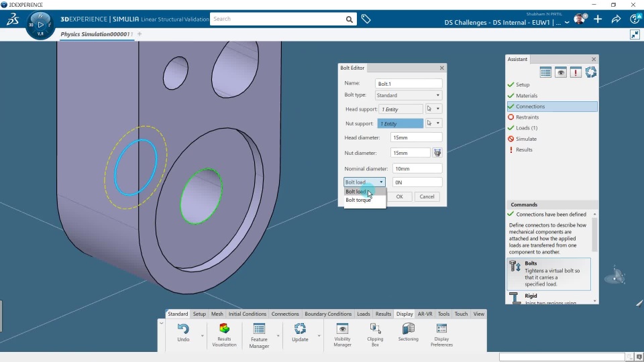This screenshot has width=644, height=362.
Task: Click the Bolt load combo box
Action: [x=364, y=182]
